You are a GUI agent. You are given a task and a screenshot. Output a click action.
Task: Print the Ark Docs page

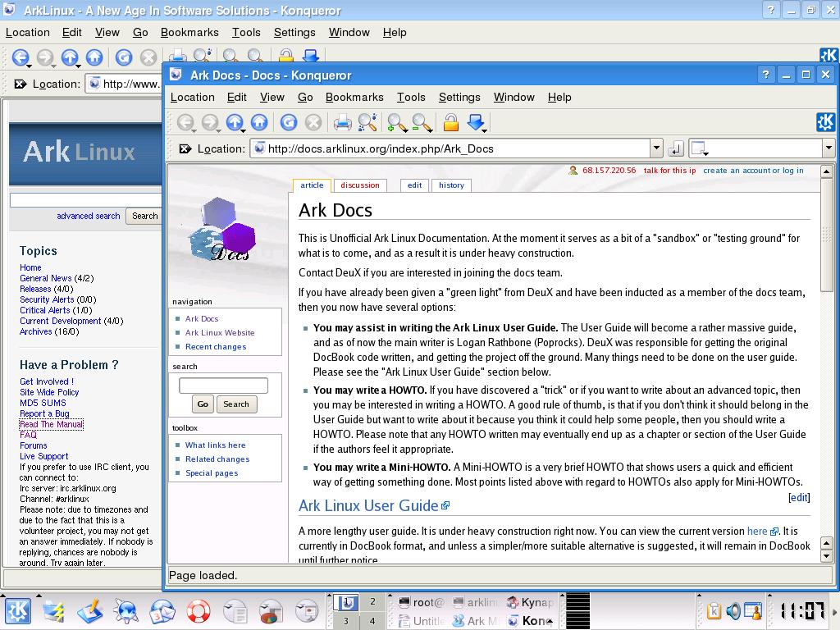tap(342, 123)
